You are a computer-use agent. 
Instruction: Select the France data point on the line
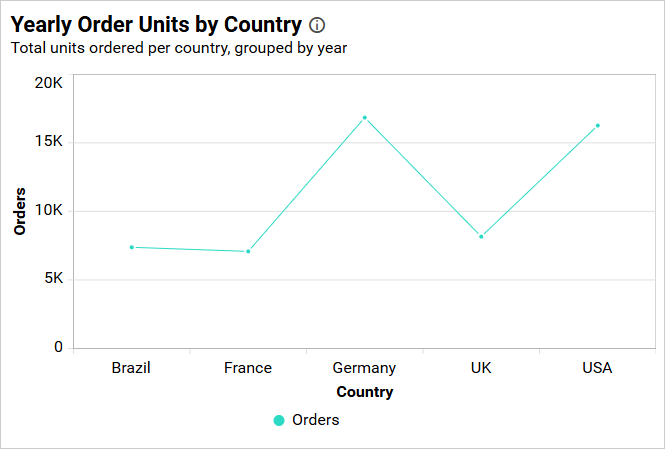(248, 251)
